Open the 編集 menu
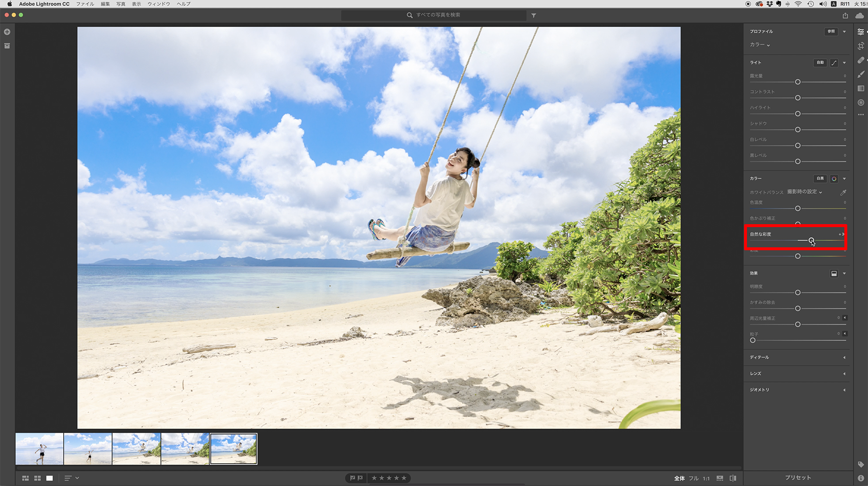Image resolution: width=868 pixels, height=486 pixels. coord(106,4)
